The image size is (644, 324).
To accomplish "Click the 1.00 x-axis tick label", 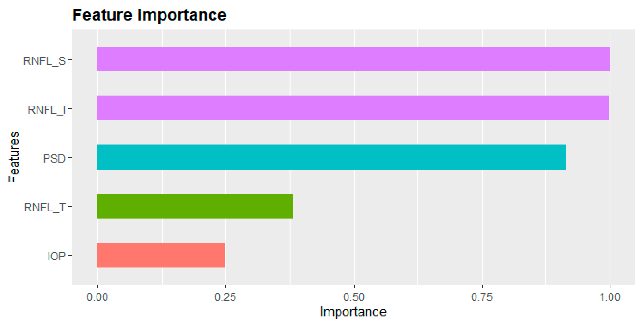I will [610, 297].
